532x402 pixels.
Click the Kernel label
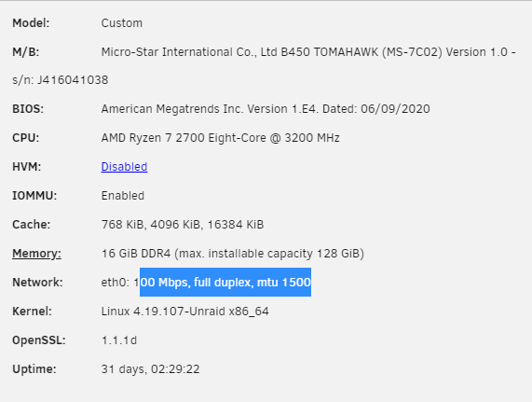(33, 311)
